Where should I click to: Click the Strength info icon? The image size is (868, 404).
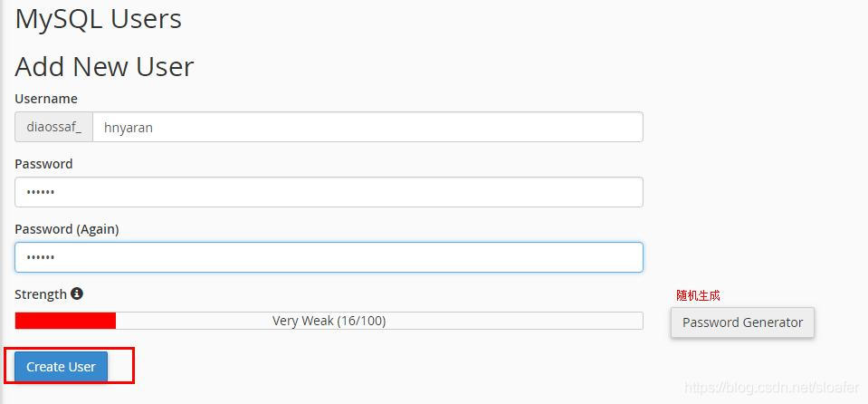pyautogui.click(x=77, y=293)
